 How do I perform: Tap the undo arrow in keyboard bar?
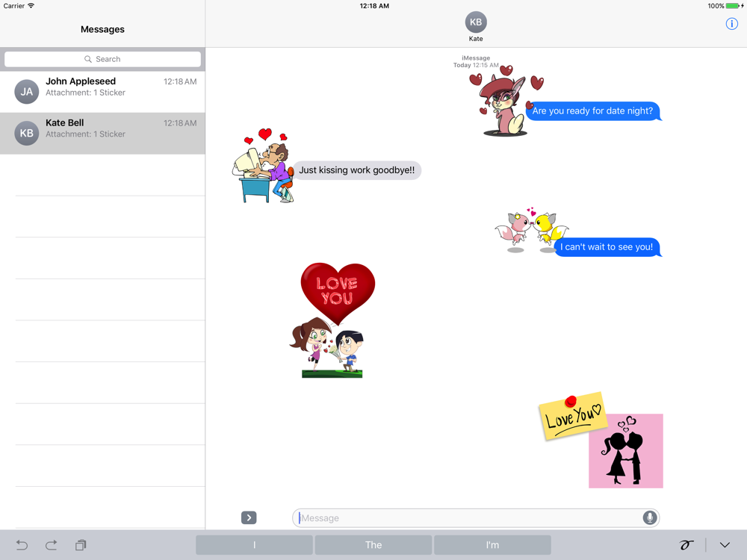coord(22,545)
